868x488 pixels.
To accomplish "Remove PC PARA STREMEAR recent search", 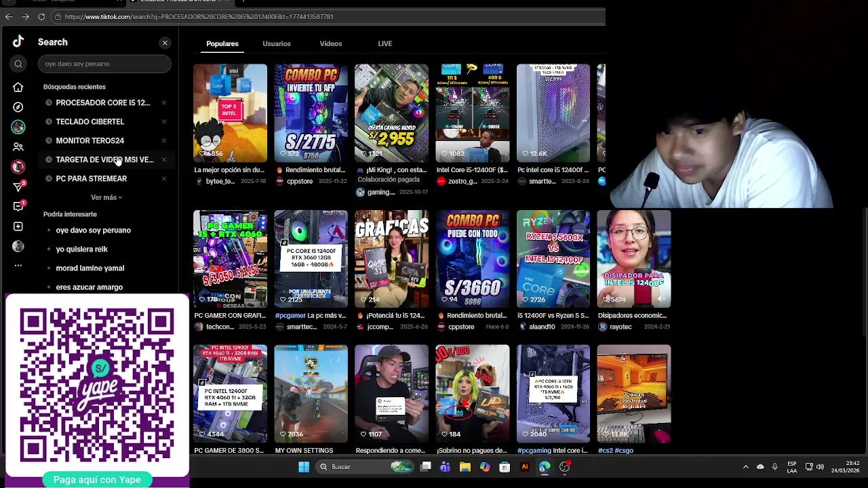I will [164, 179].
